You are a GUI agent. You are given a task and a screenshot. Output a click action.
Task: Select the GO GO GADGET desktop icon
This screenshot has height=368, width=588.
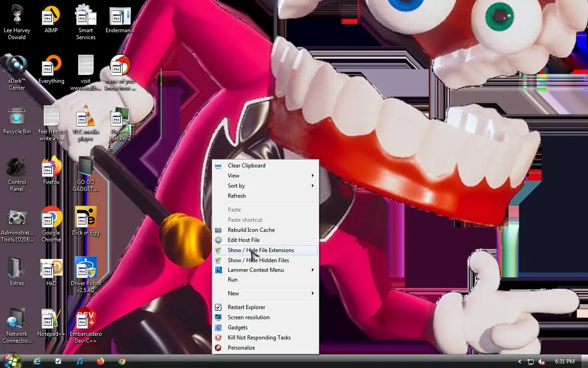[85, 175]
